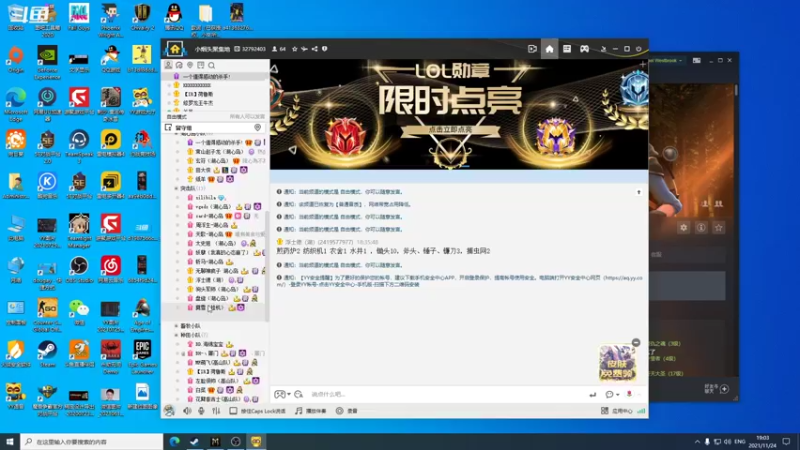Open Origin desktop shortcut
Viewport: 800px width, 450px height.
tap(16, 59)
